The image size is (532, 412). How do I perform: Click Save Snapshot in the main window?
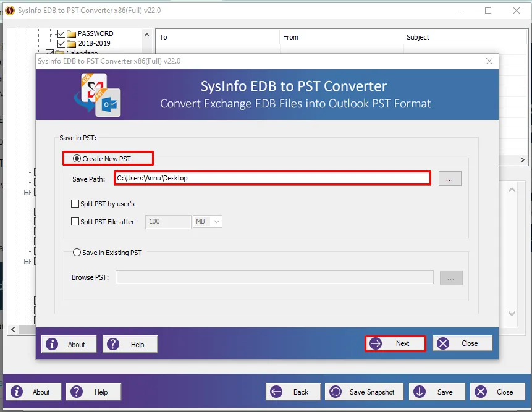point(365,392)
